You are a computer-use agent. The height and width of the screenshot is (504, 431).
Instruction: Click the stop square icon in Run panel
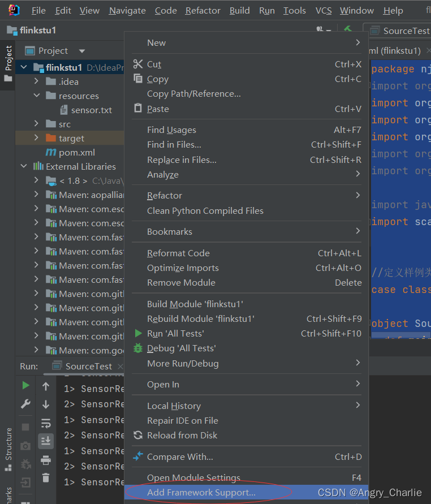point(25,427)
